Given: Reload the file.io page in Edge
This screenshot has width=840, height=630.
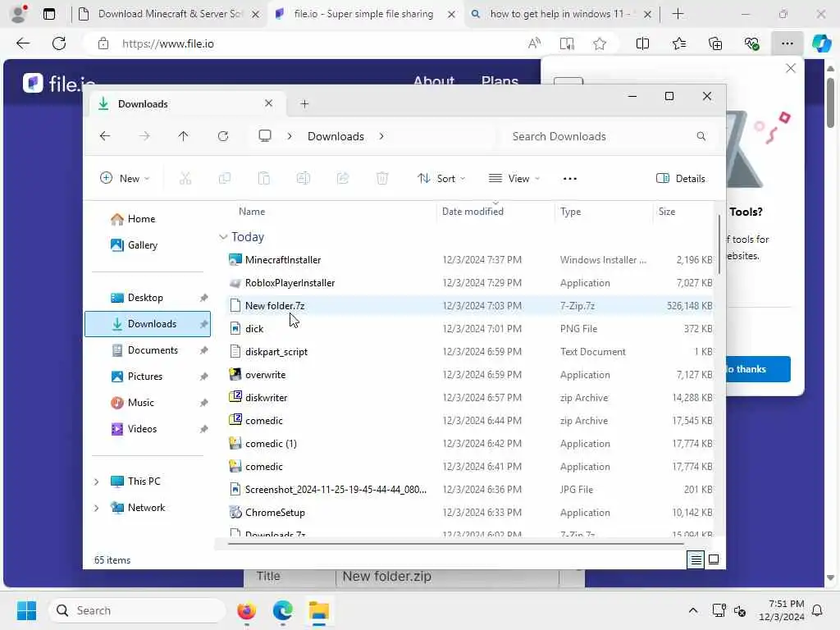Looking at the screenshot, I should (59, 43).
